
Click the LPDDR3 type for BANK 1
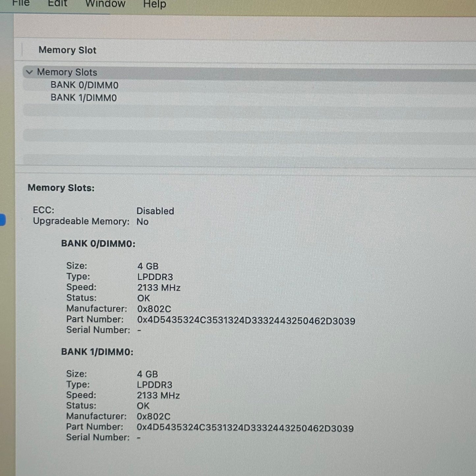pyautogui.click(x=154, y=384)
